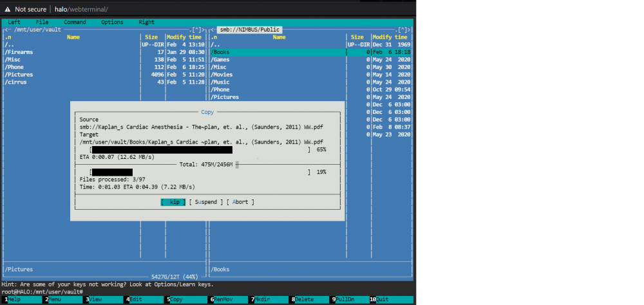
Task: Click the Not secure warning icon
Action: [7, 9]
